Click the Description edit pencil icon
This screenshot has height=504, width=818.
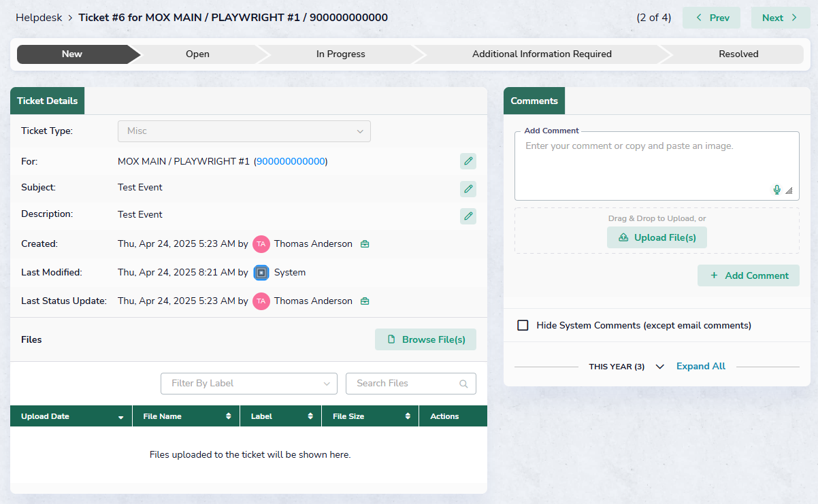pyautogui.click(x=468, y=216)
